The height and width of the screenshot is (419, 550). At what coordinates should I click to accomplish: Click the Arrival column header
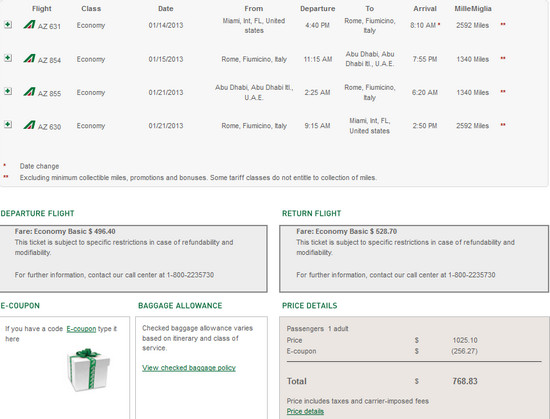pos(425,8)
